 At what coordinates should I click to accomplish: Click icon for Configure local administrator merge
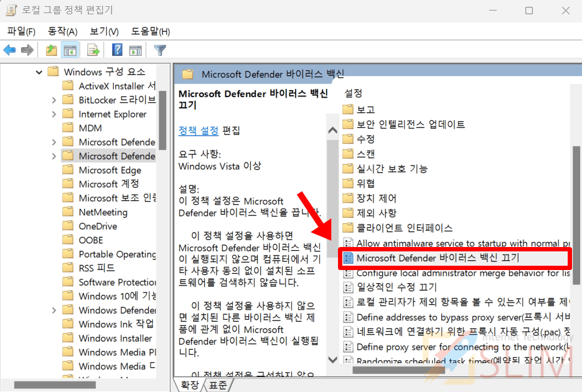click(x=348, y=273)
